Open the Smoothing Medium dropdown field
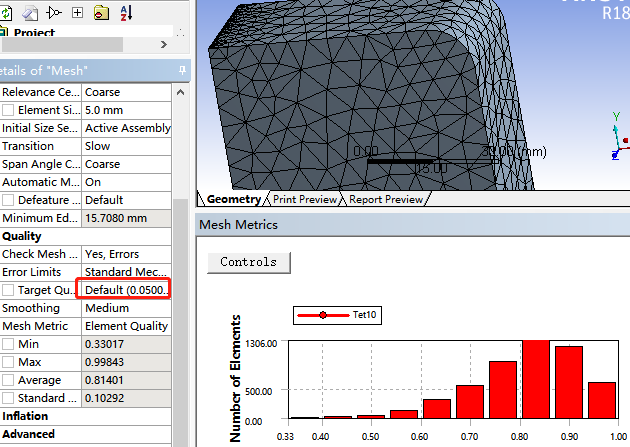630x447 pixels. pyautogui.click(x=127, y=308)
